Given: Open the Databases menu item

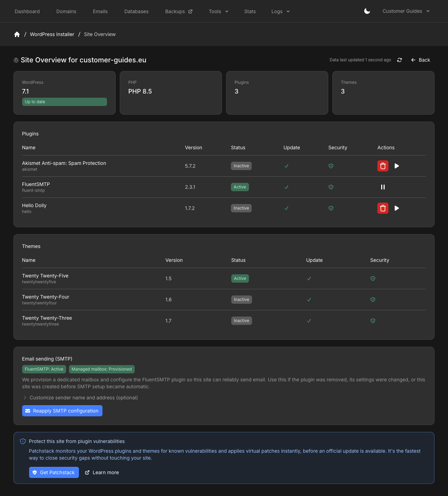Looking at the screenshot, I should pyautogui.click(x=136, y=11).
